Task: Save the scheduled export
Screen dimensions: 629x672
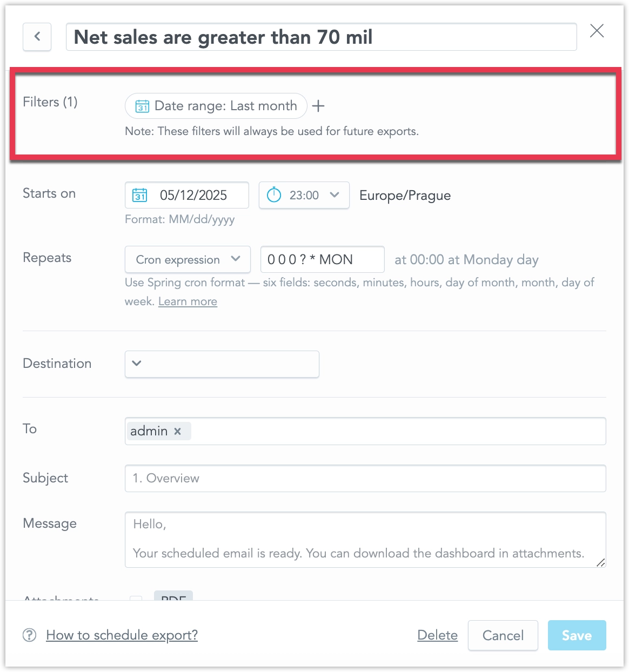Action: tap(577, 635)
